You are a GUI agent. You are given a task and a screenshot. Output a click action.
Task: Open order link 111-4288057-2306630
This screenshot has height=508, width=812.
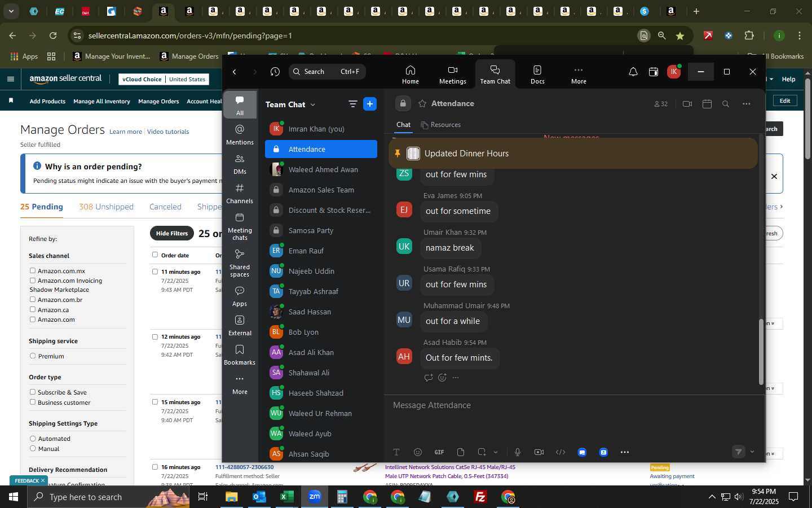[x=244, y=467]
